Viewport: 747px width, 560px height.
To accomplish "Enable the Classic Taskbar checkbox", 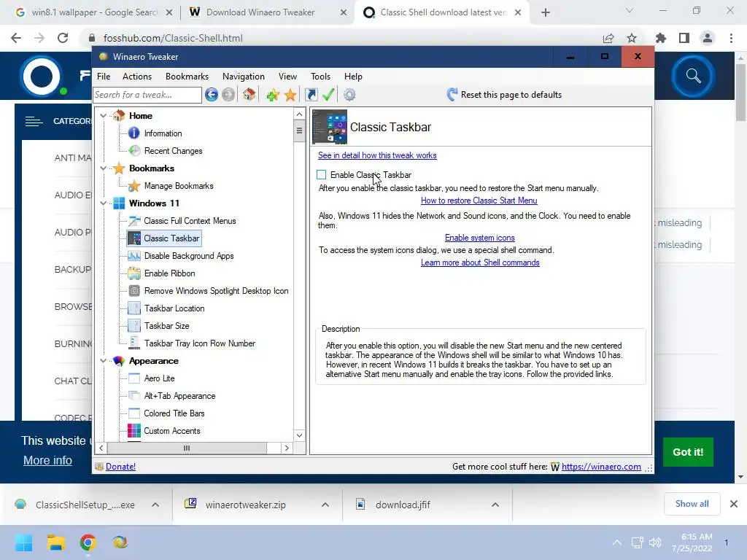I will [322, 175].
